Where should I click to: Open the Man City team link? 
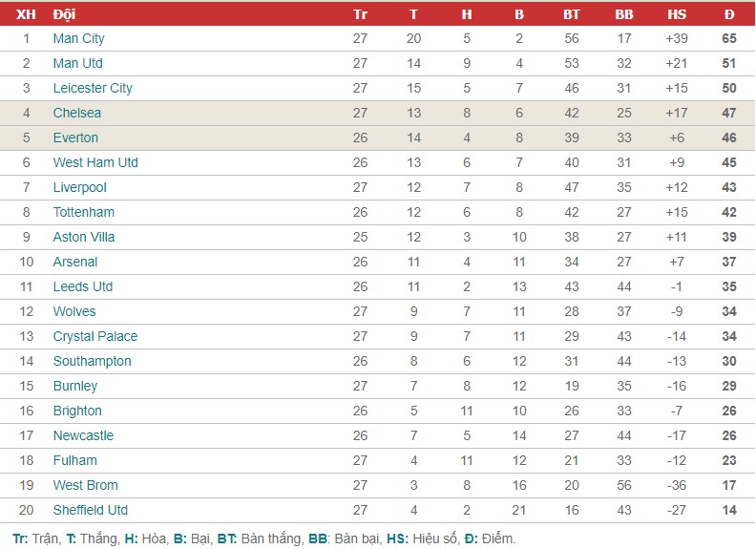(78, 38)
